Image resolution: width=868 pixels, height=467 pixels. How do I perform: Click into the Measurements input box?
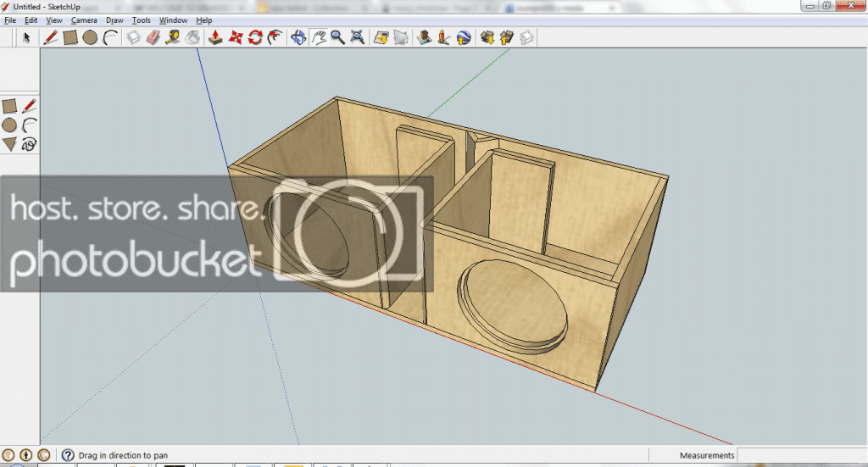[x=802, y=455]
